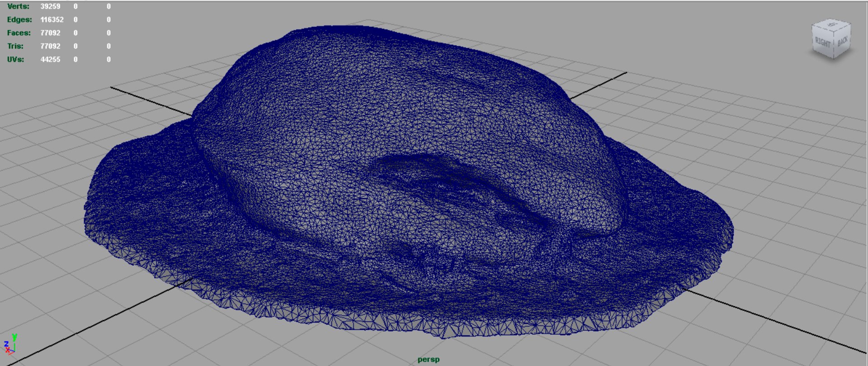
Task: Click the vertex count value 39259
Action: tap(50, 6)
